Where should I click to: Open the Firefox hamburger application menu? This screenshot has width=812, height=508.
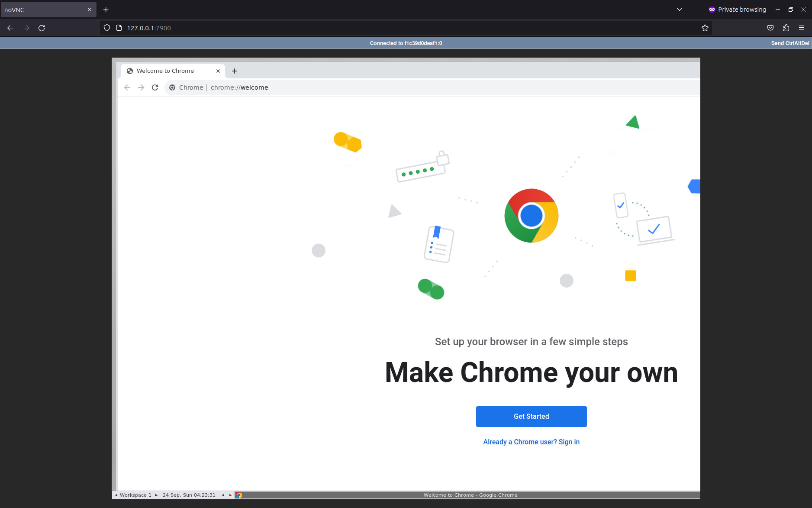pyautogui.click(x=802, y=28)
